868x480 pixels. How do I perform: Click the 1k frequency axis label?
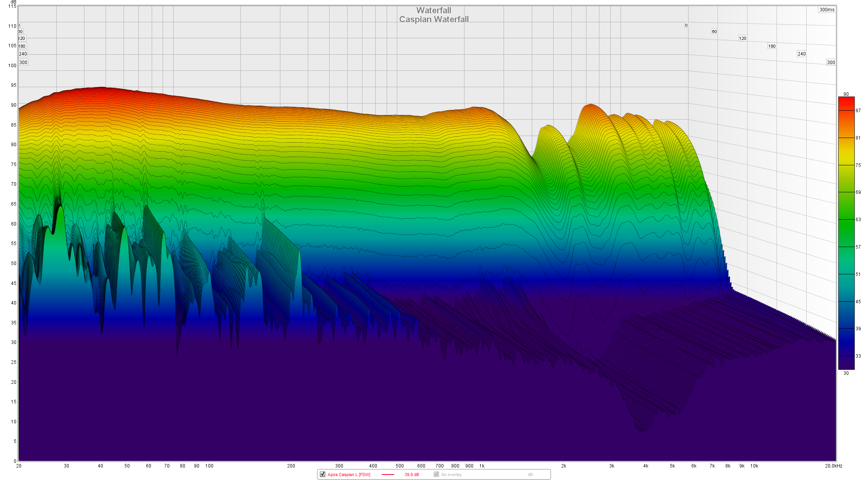(482, 466)
